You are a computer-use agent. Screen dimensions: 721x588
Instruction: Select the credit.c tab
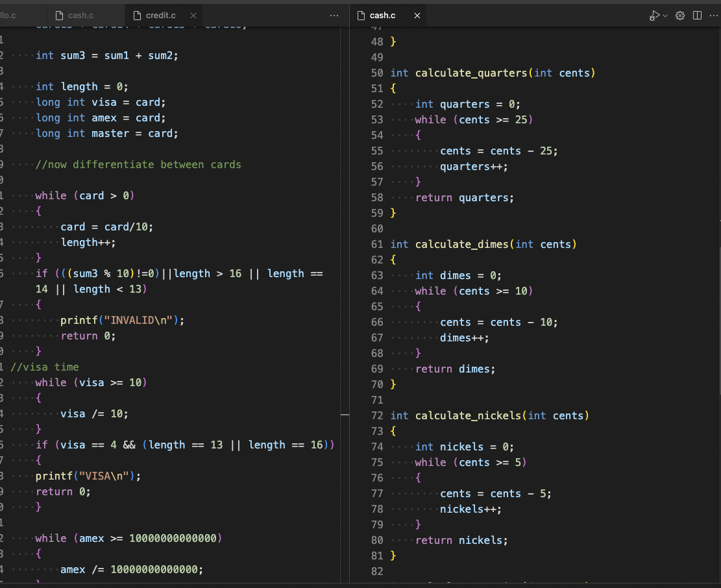coord(160,16)
